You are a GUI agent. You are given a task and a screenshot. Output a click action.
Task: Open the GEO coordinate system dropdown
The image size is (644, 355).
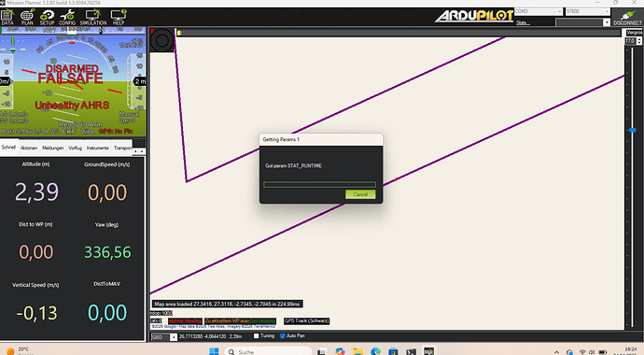point(164,337)
